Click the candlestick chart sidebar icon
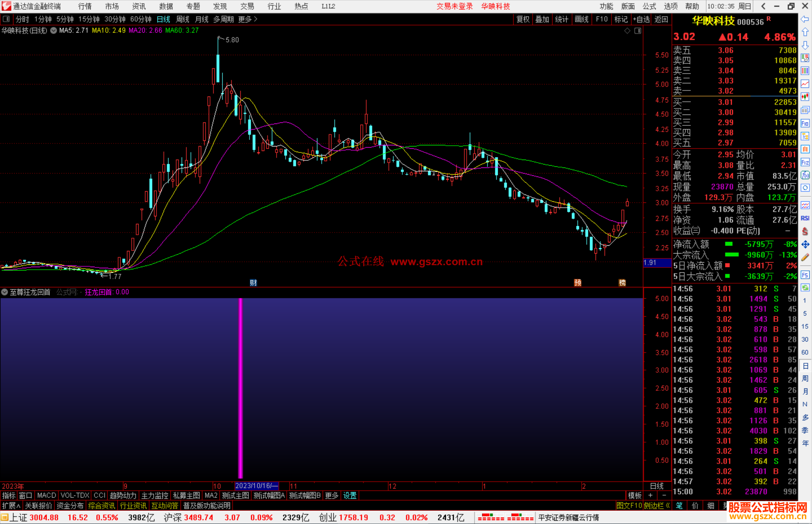The image size is (812, 524). 805,97
